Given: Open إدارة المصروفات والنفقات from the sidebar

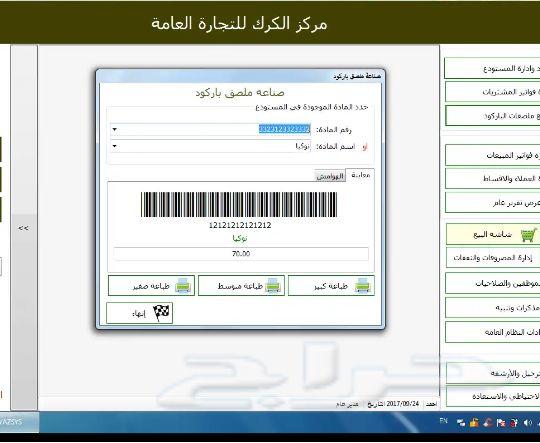Looking at the screenshot, I should pos(493,258).
